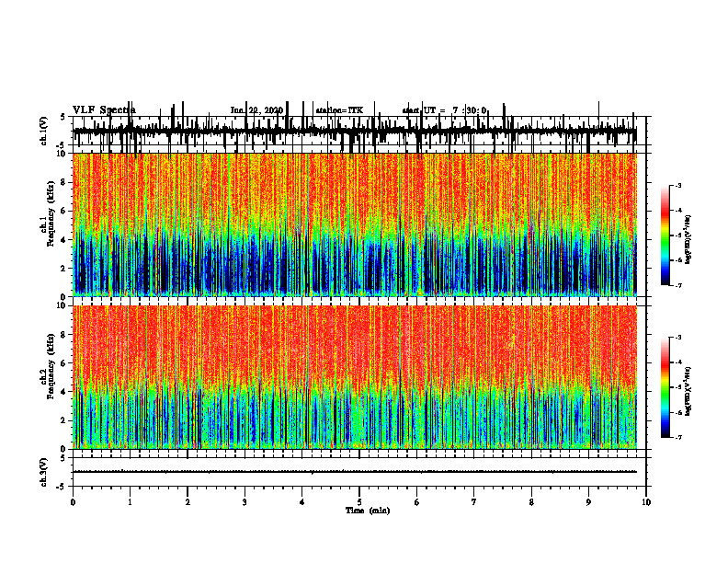The image size is (728, 563).
Task: Click time axis tick label "1"
Action: [x=130, y=502]
